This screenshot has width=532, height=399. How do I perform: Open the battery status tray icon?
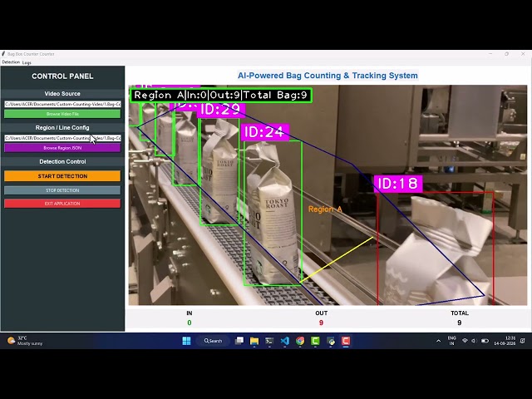(x=485, y=341)
